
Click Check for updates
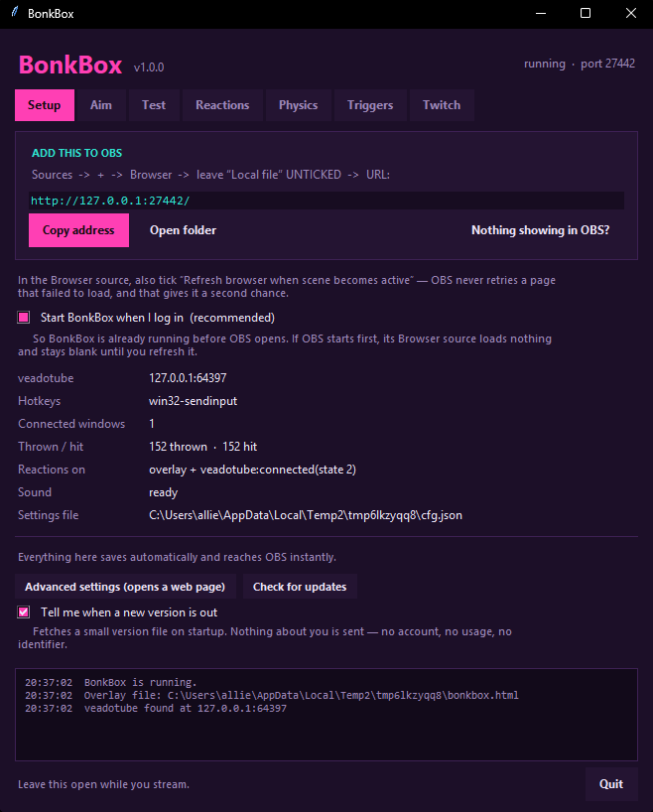pos(300,587)
